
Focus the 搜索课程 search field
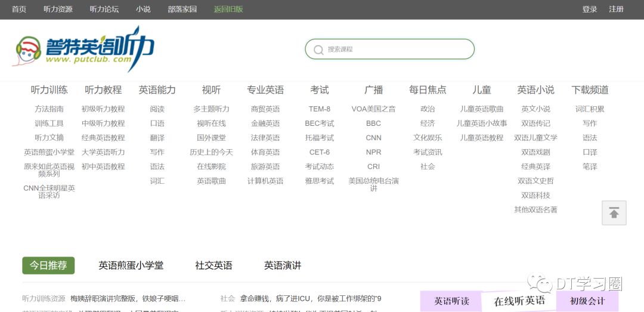pyautogui.click(x=389, y=50)
